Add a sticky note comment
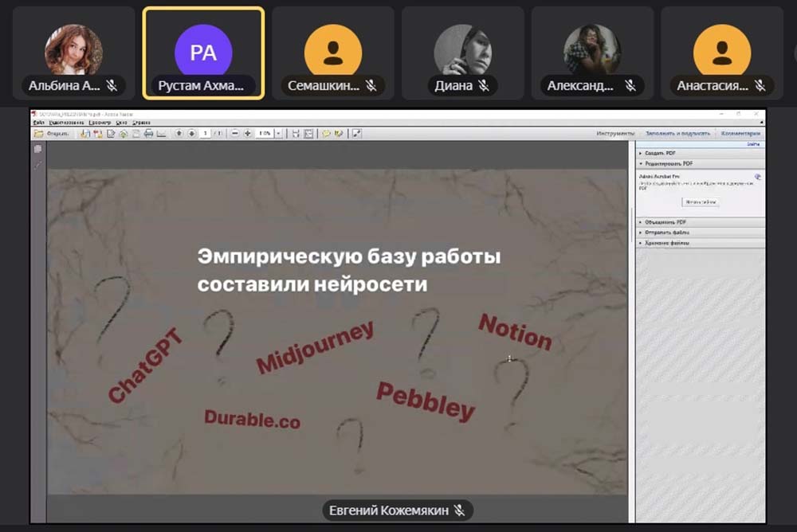Screen dimensions: 797x532 pos(326,134)
